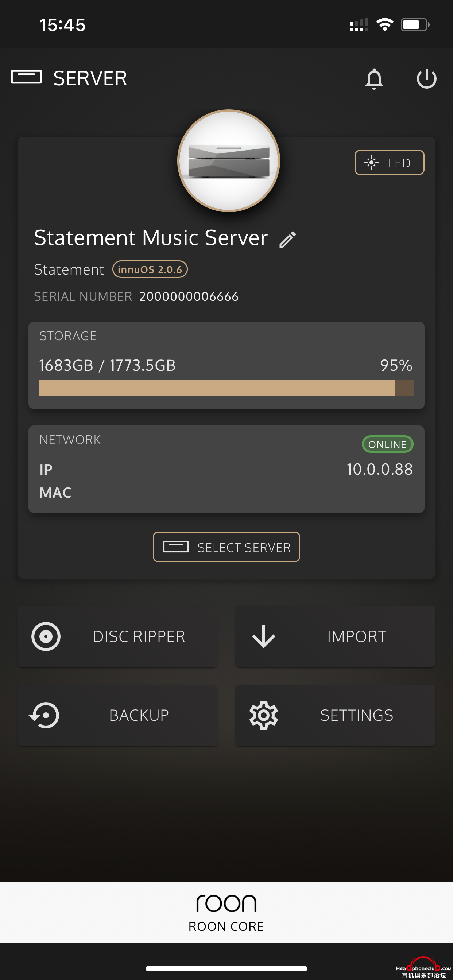Click the download arrow in Import
The height and width of the screenshot is (980, 453).
[263, 637]
